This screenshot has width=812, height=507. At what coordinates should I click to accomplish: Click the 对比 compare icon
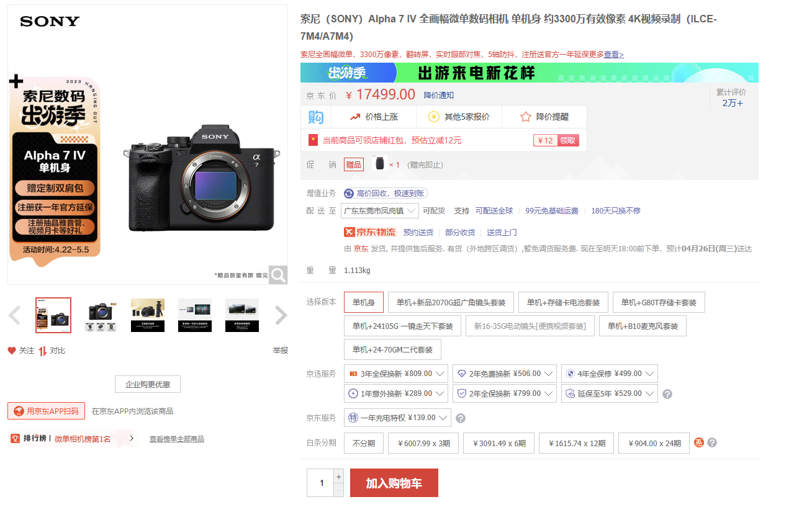pos(43,351)
